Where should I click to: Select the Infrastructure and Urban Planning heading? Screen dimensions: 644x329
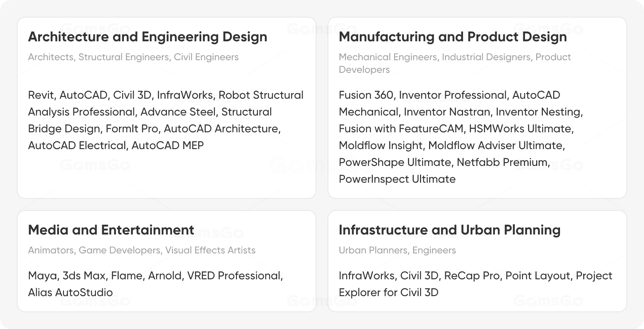click(449, 230)
